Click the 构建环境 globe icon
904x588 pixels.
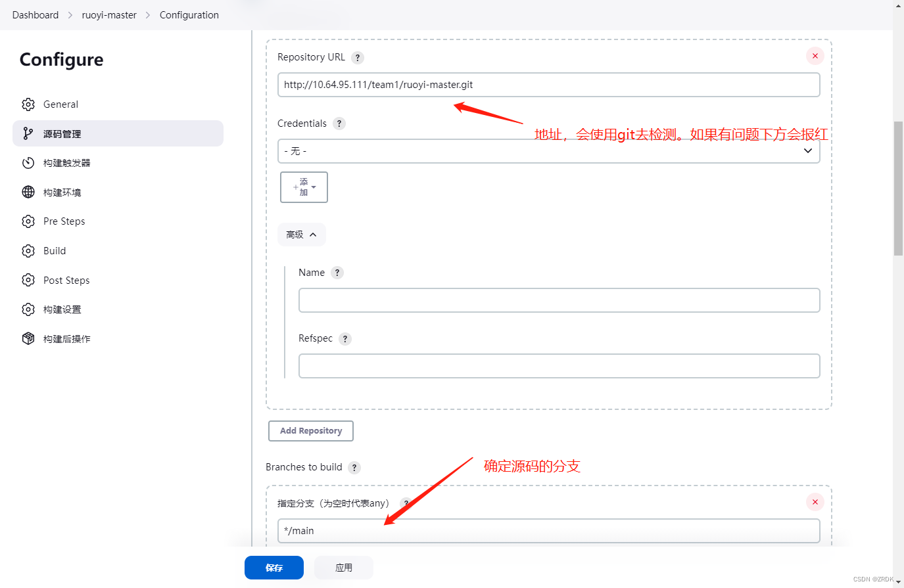28,192
